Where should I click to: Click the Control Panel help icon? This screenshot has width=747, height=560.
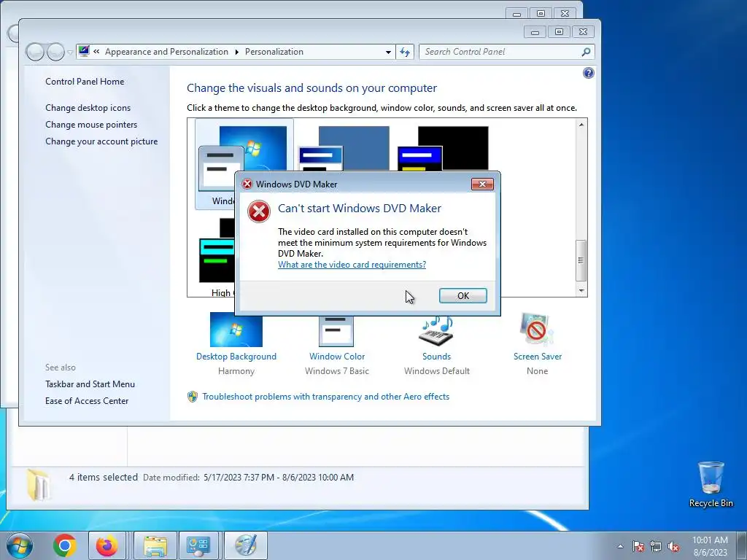point(589,73)
